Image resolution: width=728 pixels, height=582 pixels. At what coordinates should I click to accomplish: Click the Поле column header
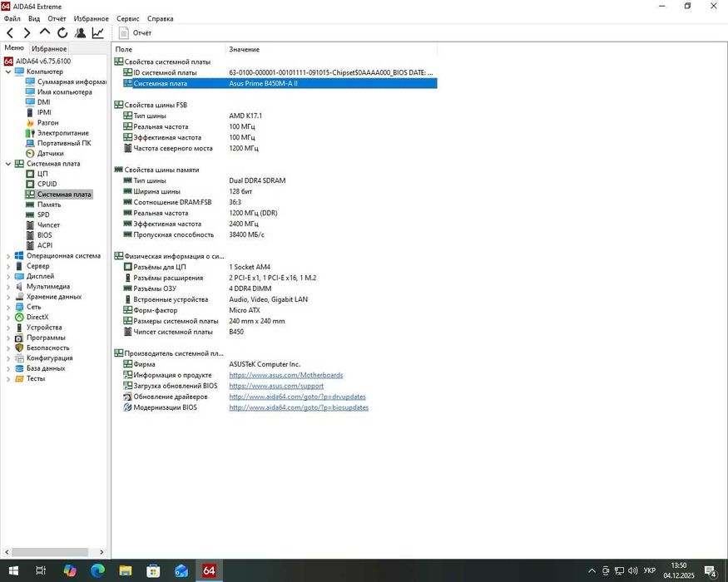(169, 49)
